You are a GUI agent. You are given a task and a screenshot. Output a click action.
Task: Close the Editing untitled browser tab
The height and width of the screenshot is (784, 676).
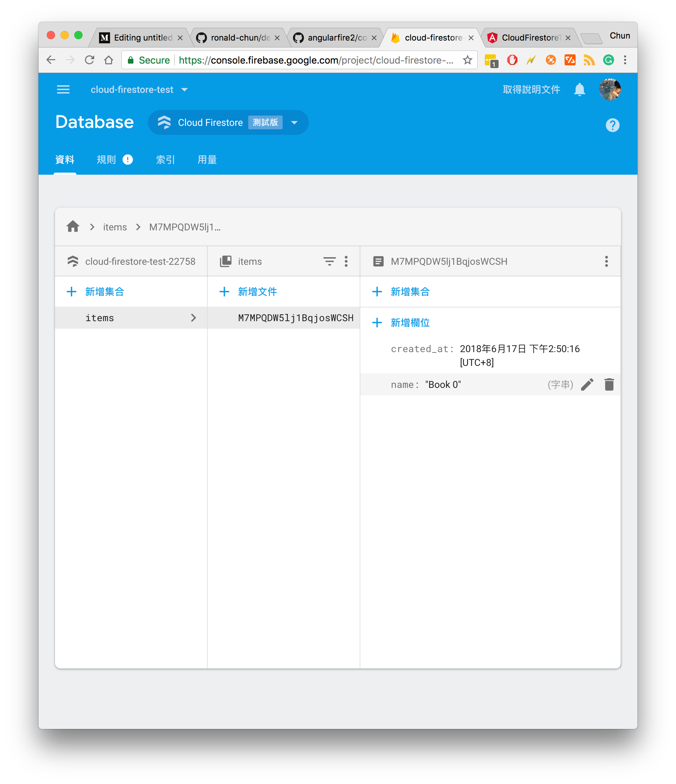point(180,38)
